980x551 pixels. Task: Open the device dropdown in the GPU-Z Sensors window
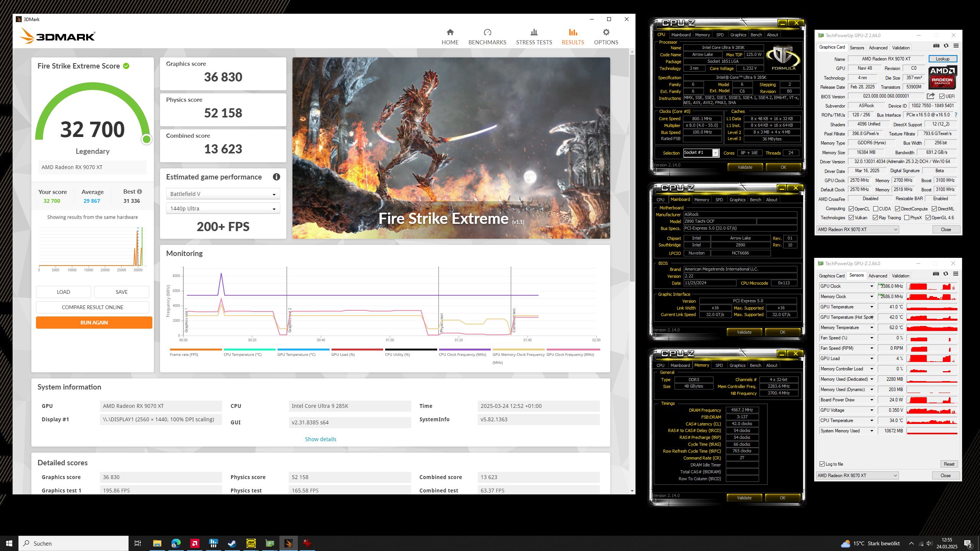[857, 476]
